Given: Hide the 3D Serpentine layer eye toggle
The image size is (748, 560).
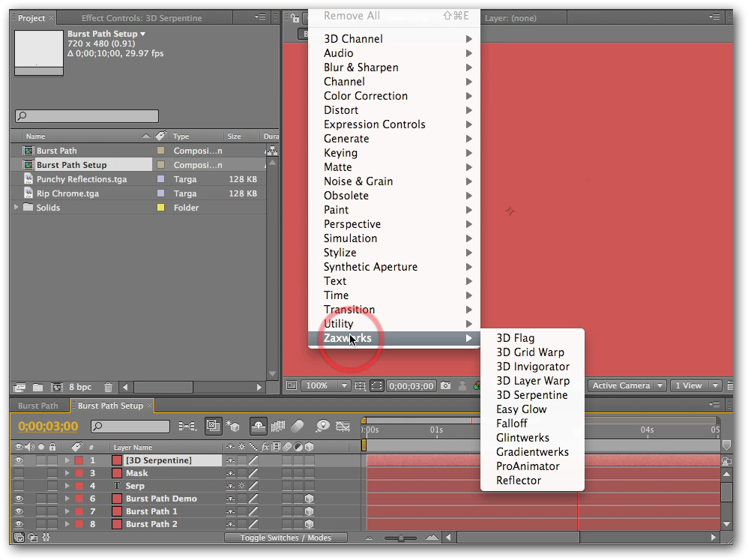Looking at the screenshot, I should [19, 460].
